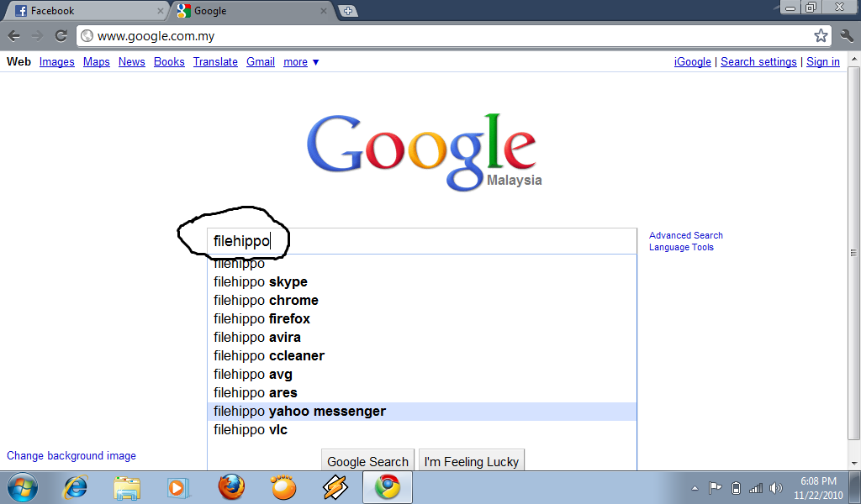
Task: Open GOM Player from the taskbar
Action: point(283,487)
